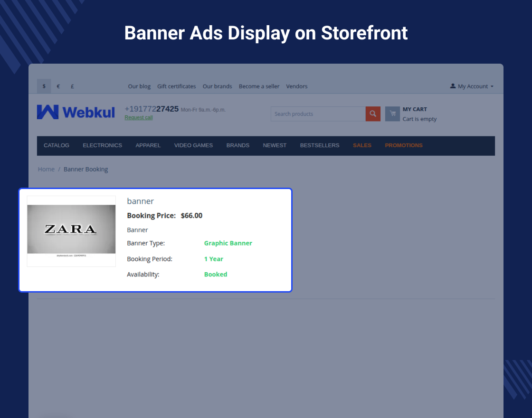532x418 pixels.
Task: Expand the My Account dropdown
Action: point(472,86)
